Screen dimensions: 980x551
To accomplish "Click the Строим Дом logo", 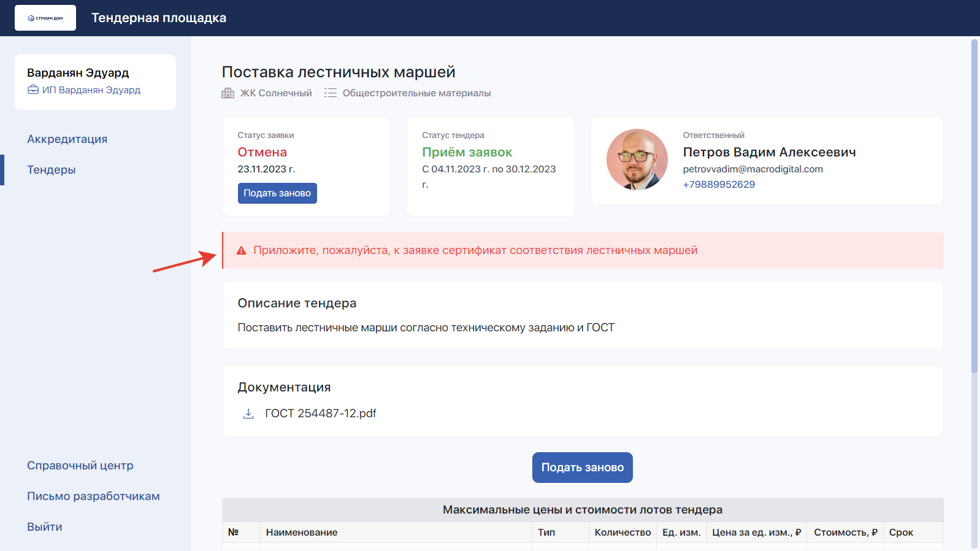I will tap(45, 18).
